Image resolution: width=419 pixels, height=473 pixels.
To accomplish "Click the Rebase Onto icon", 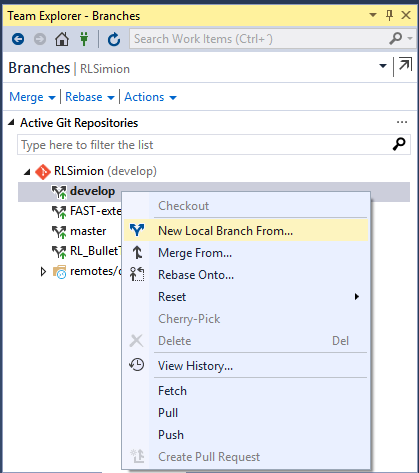I will point(137,274).
